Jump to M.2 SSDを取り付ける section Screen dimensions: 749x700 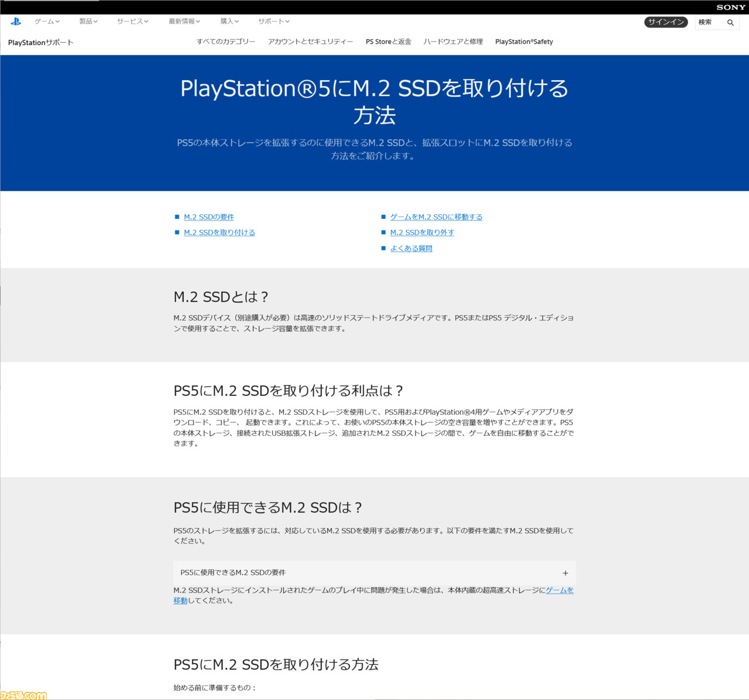pos(219,233)
